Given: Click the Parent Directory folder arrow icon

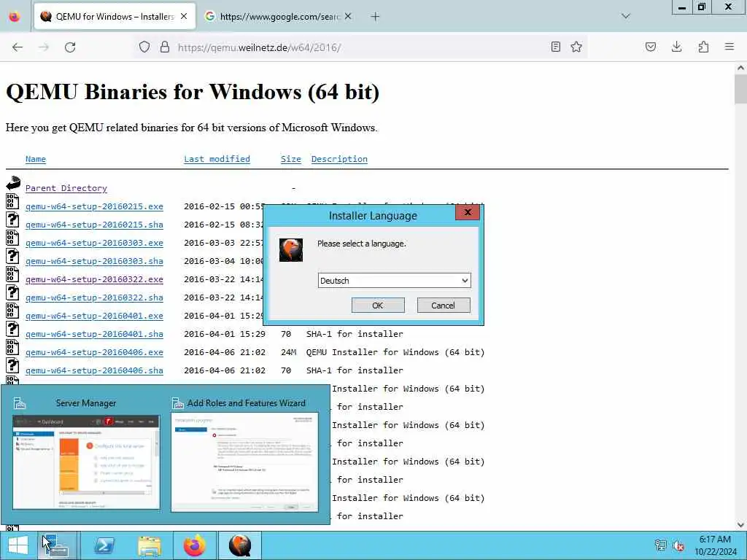Looking at the screenshot, I should tap(13, 183).
